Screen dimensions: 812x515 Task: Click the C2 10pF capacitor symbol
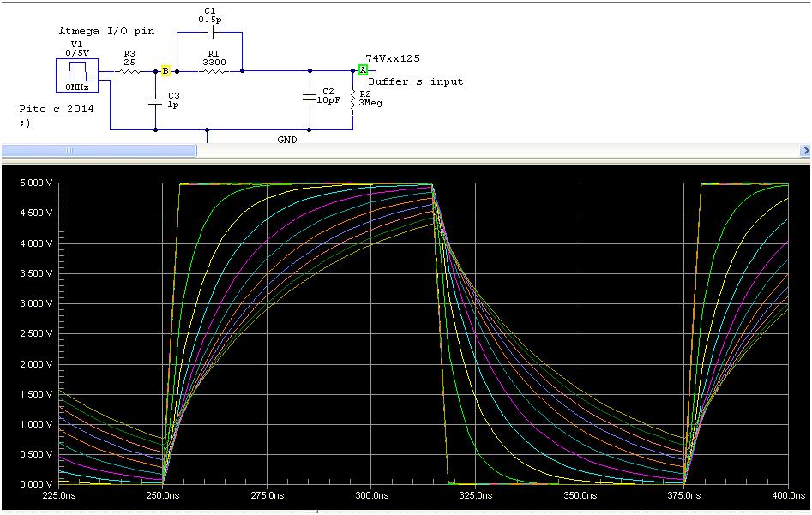(310, 96)
